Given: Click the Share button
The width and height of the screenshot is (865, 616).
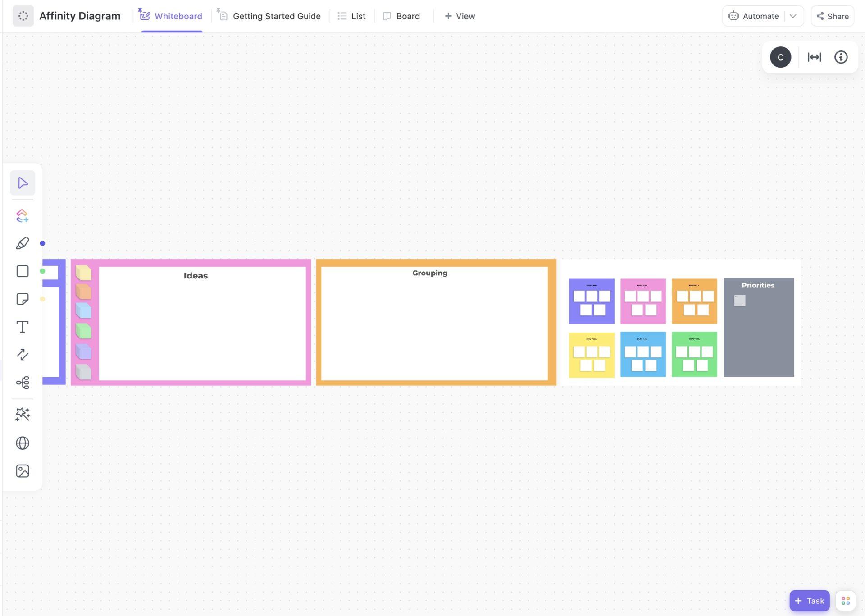Looking at the screenshot, I should click(x=832, y=16).
